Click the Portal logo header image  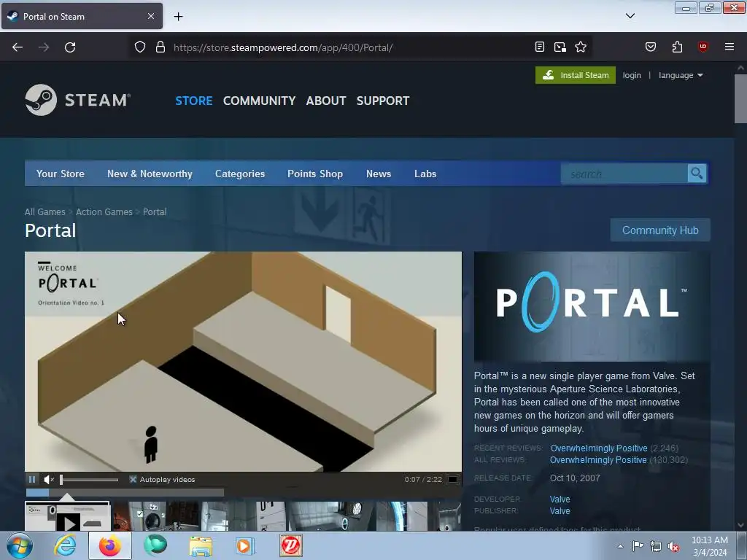592,306
